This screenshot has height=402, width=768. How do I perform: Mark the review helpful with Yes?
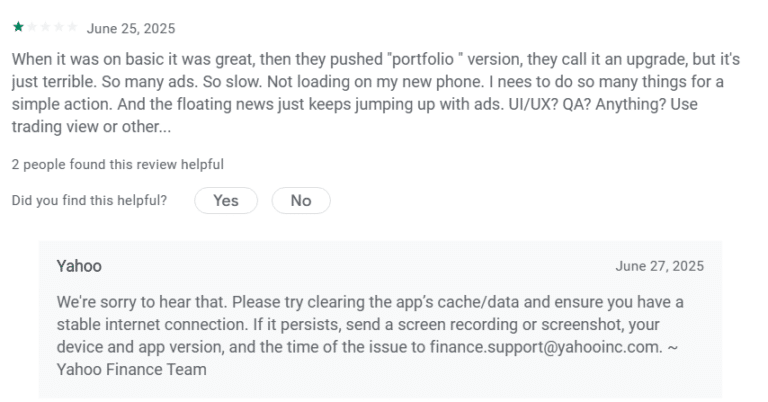pyautogui.click(x=226, y=200)
